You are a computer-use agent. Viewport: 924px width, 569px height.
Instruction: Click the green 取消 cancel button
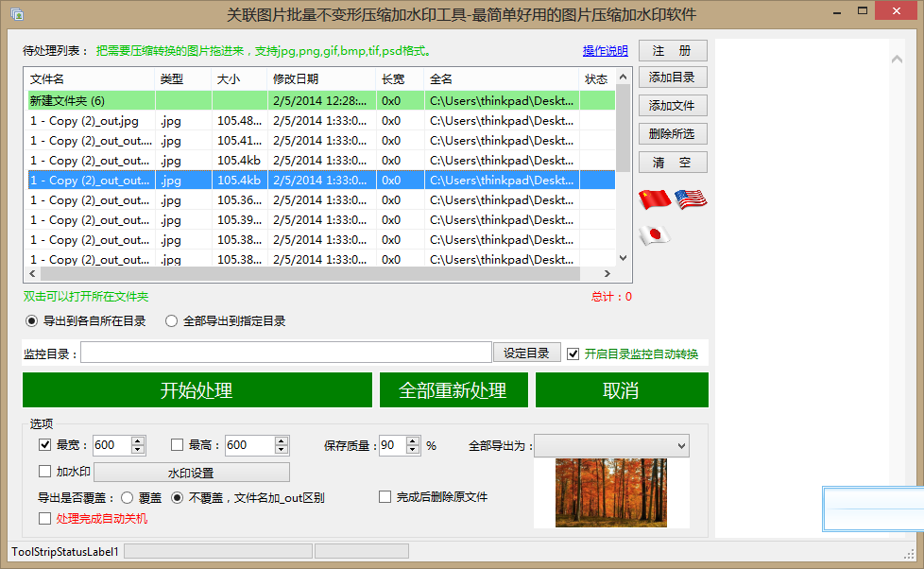tap(622, 389)
